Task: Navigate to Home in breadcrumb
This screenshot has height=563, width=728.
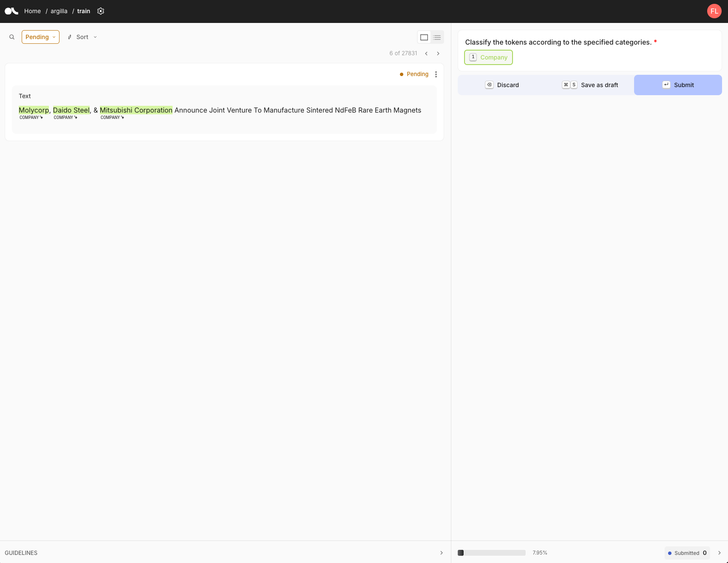Action: coord(32,11)
